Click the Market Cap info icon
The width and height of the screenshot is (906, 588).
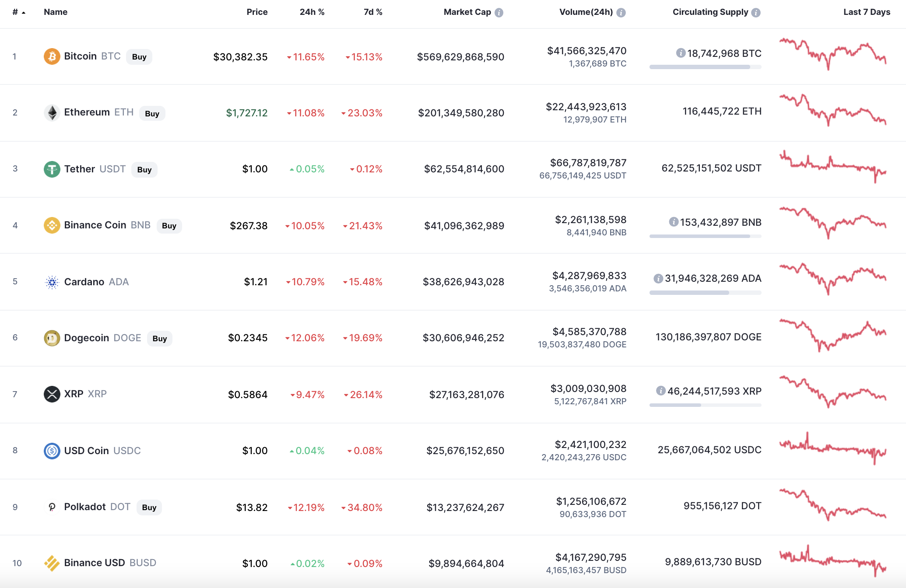pos(499,13)
